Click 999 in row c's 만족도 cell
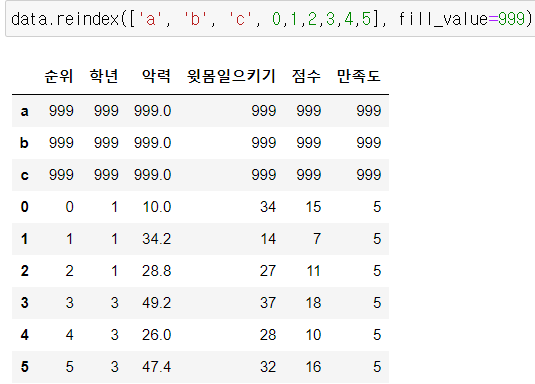535x384 pixels. [369, 175]
